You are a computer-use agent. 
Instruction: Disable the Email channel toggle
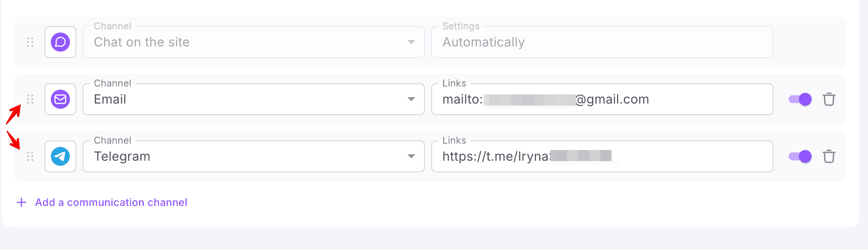[x=800, y=99]
